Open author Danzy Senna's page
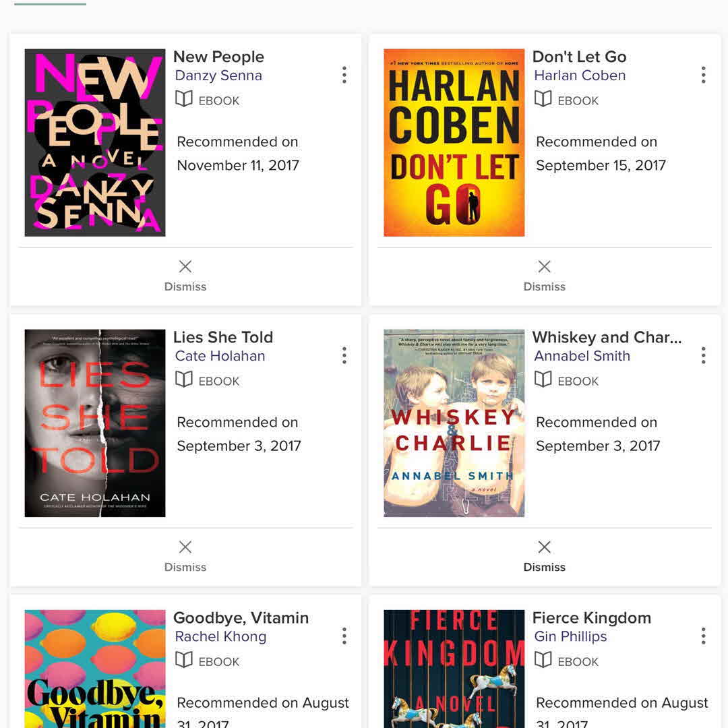Viewport: 728px width, 728px height. click(218, 75)
